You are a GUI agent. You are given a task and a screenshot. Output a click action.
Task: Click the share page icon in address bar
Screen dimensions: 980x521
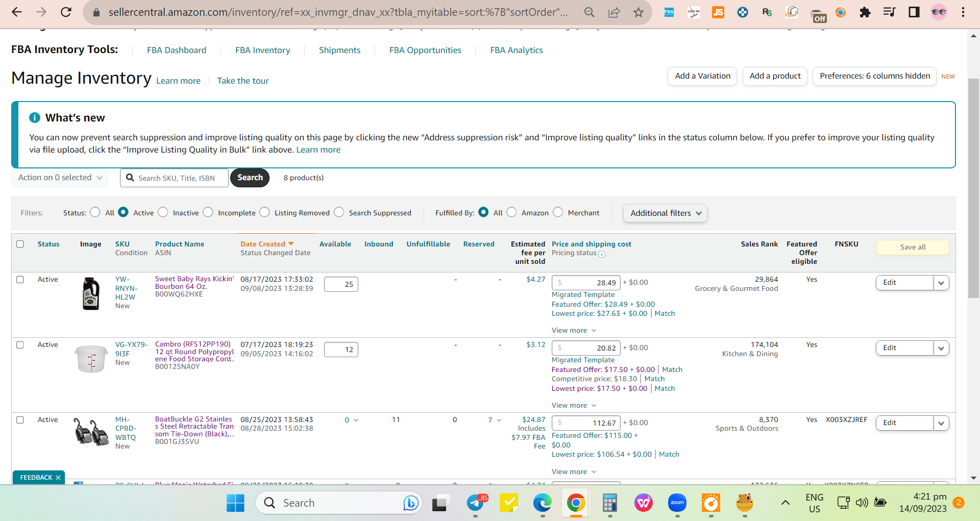point(614,12)
